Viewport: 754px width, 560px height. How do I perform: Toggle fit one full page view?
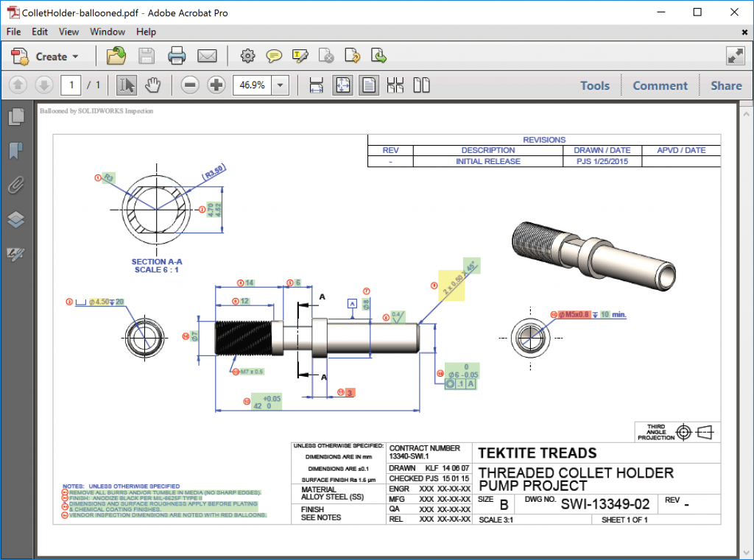click(342, 85)
